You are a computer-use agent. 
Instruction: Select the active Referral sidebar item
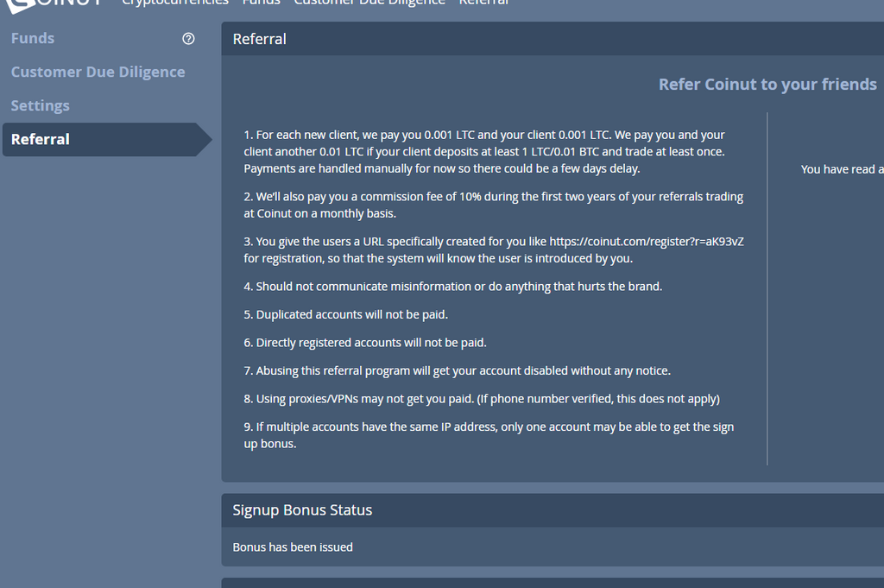107,139
